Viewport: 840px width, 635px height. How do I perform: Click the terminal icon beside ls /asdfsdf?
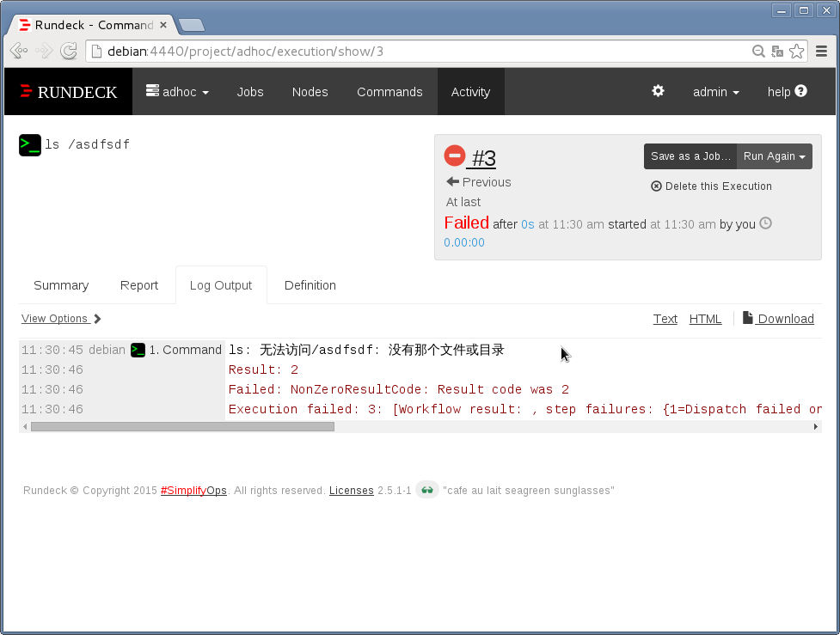click(x=30, y=145)
